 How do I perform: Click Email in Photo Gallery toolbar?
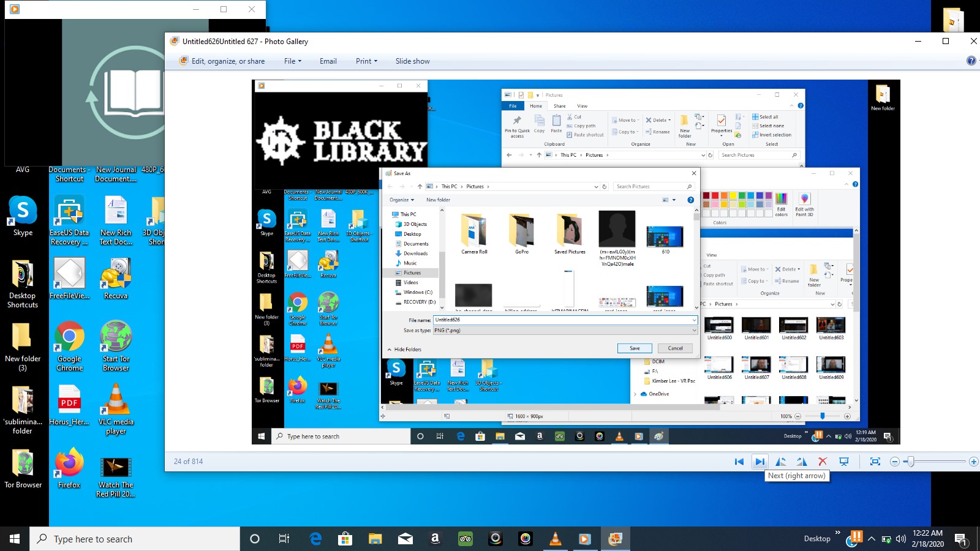tap(328, 61)
